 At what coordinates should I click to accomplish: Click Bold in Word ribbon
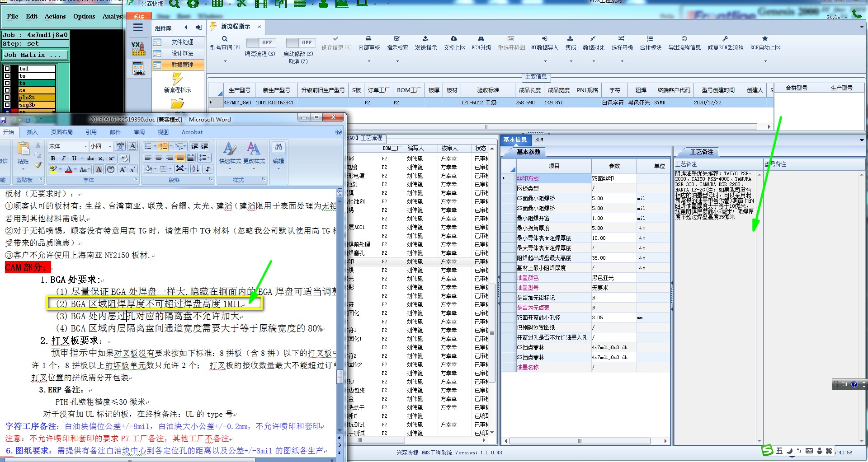pos(53,159)
